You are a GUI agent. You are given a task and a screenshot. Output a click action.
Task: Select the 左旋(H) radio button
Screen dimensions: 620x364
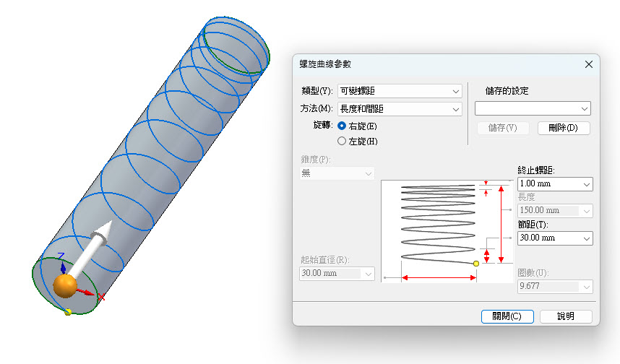342,141
